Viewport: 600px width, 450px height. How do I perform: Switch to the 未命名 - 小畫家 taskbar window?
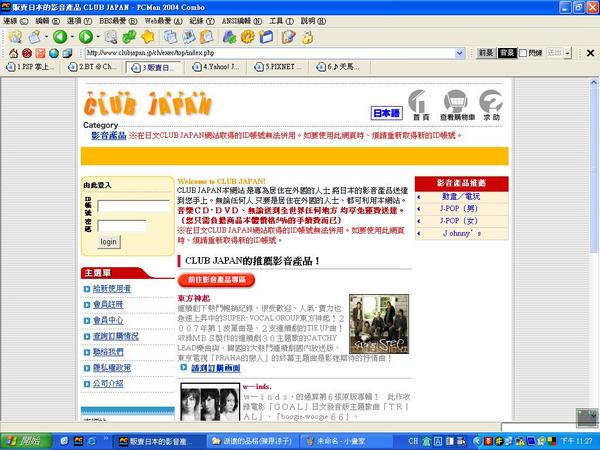346,441
